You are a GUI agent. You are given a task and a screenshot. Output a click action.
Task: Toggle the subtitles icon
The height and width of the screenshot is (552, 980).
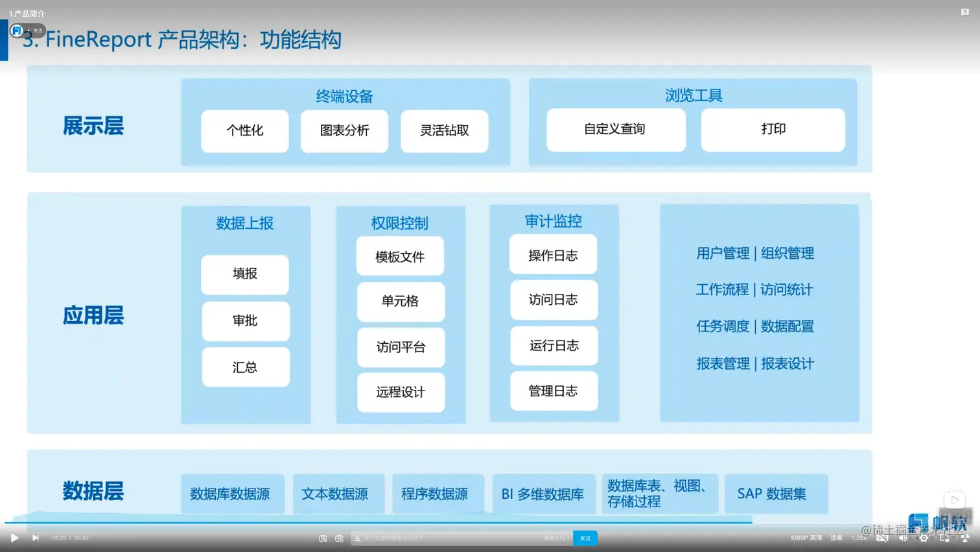click(882, 538)
